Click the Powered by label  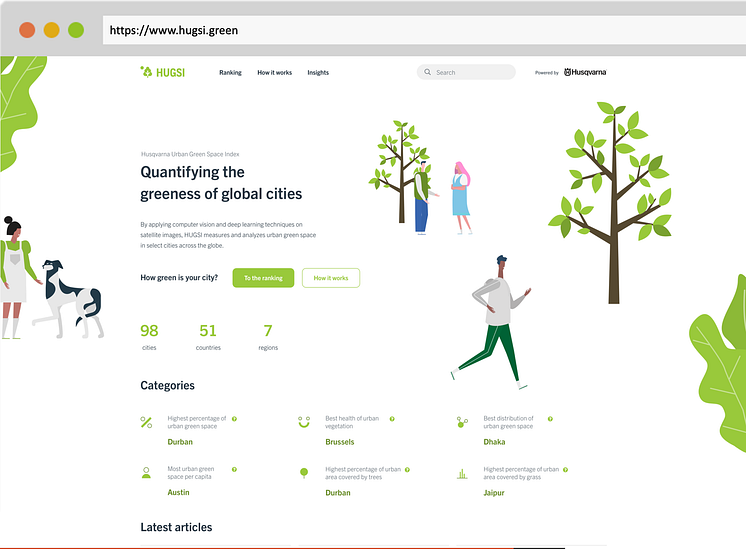click(547, 73)
